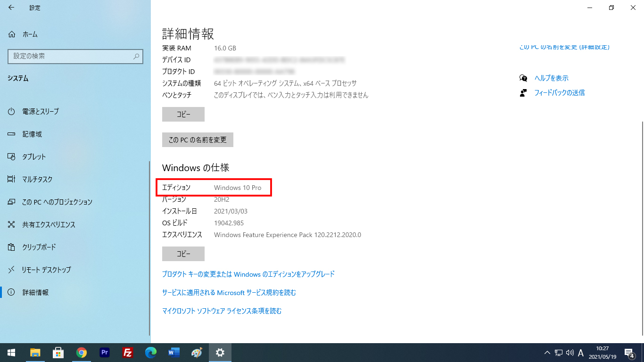
Task: Click the projection icon beside この PC へのプロジェクション
Action: [x=12, y=202]
